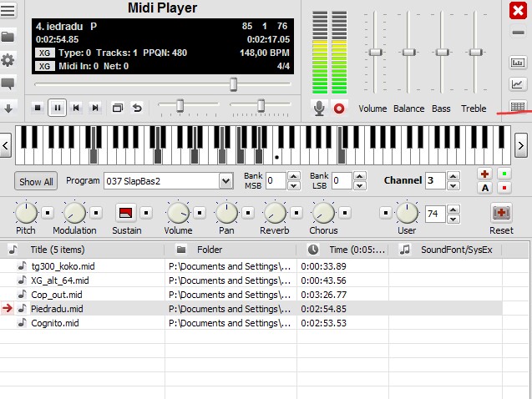Toggle the Sustain pedal button
The image size is (532, 399).
[x=126, y=213]
